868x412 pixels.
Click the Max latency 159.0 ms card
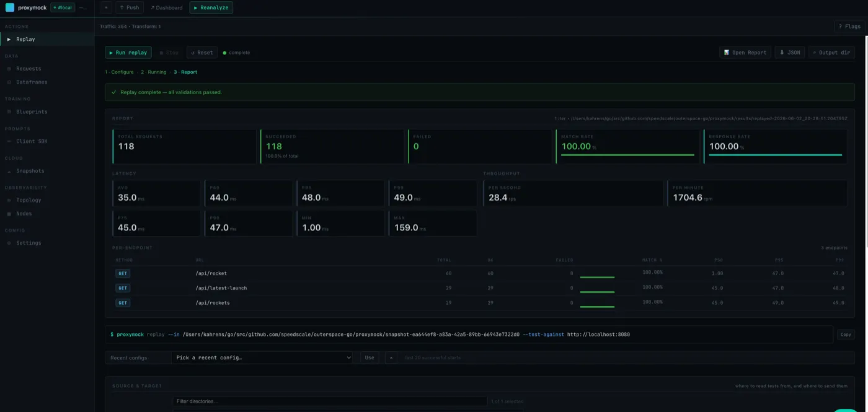432,223
